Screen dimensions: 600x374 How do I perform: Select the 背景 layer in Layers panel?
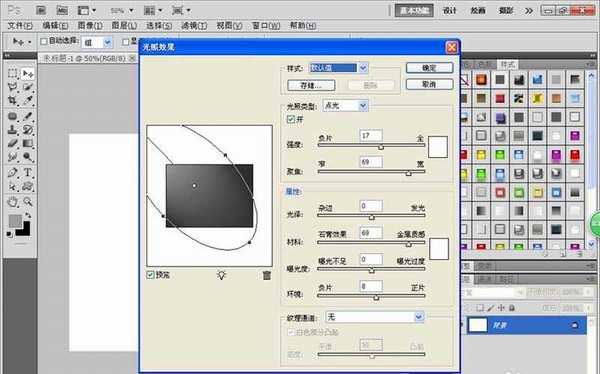point(526,325)
